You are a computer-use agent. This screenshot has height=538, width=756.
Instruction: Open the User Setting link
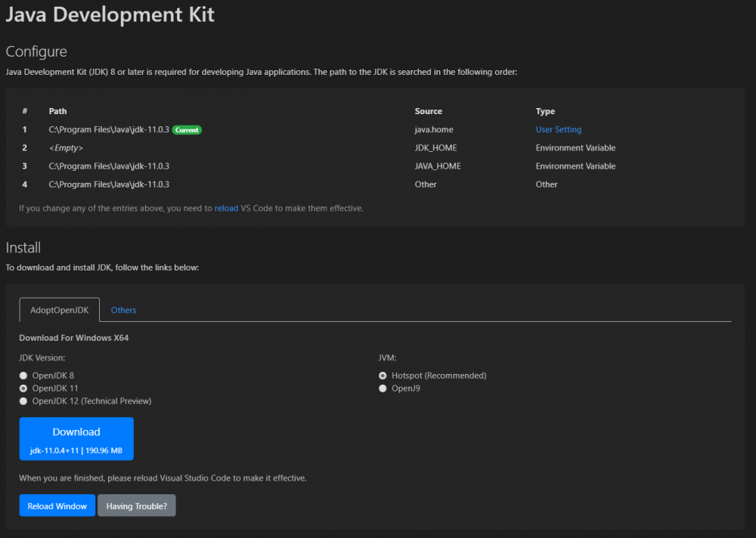558,129
